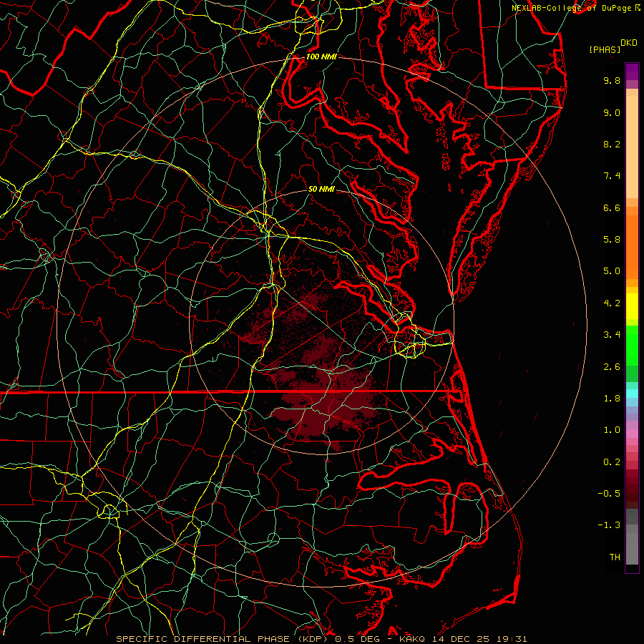Click the "[PHAS]" units label above color bar

point(605,49)
